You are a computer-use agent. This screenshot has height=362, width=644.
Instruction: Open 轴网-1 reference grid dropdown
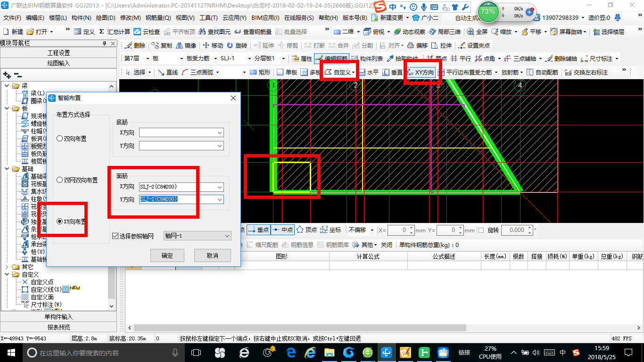click(x=197, y=236)
